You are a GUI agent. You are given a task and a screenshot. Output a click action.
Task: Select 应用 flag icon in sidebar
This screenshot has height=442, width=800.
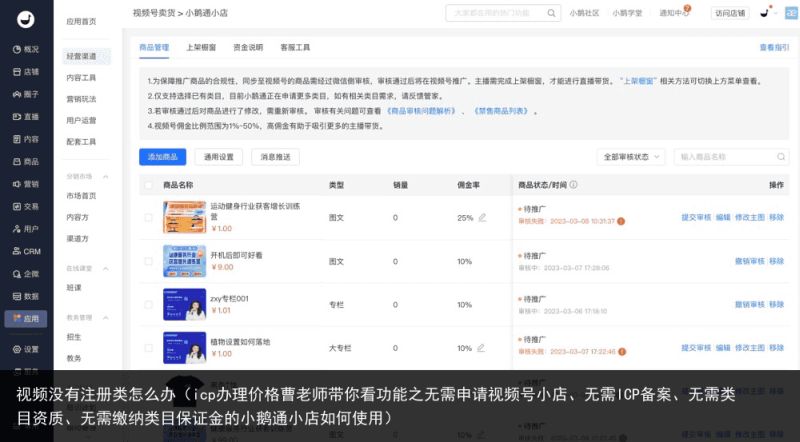pos(17,318)
